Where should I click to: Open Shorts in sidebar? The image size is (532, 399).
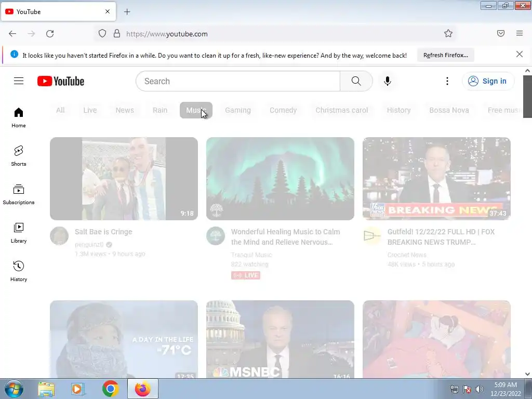[19, 156]
